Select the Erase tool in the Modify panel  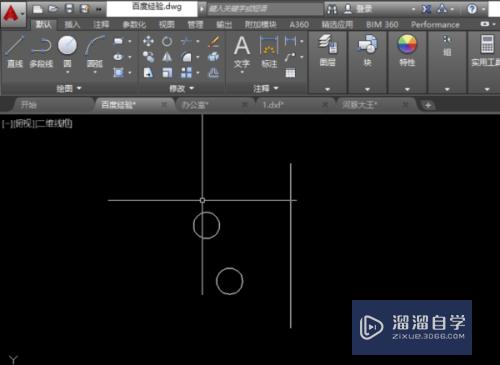214,41
